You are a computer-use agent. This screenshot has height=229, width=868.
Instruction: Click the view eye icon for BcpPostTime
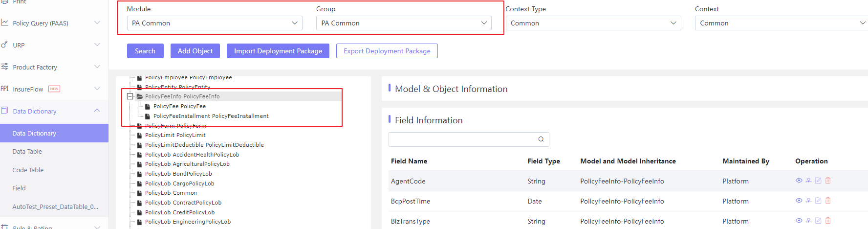(799, 201)
